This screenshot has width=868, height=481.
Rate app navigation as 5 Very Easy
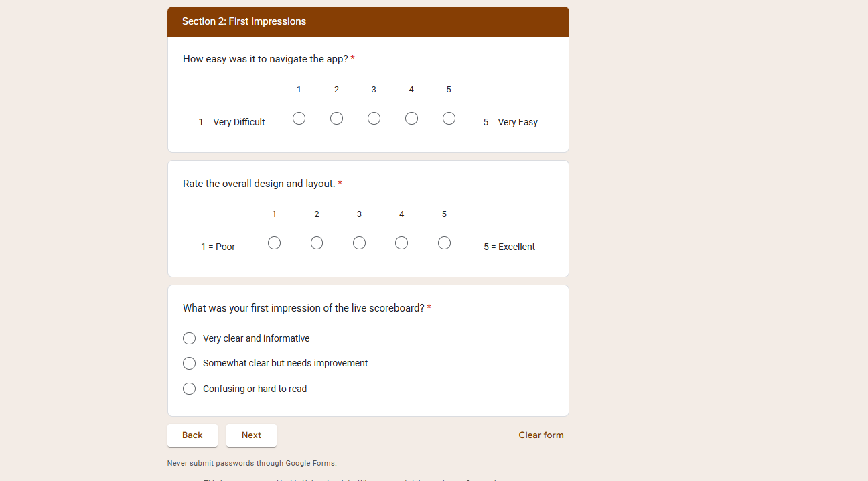coord(449,119)
